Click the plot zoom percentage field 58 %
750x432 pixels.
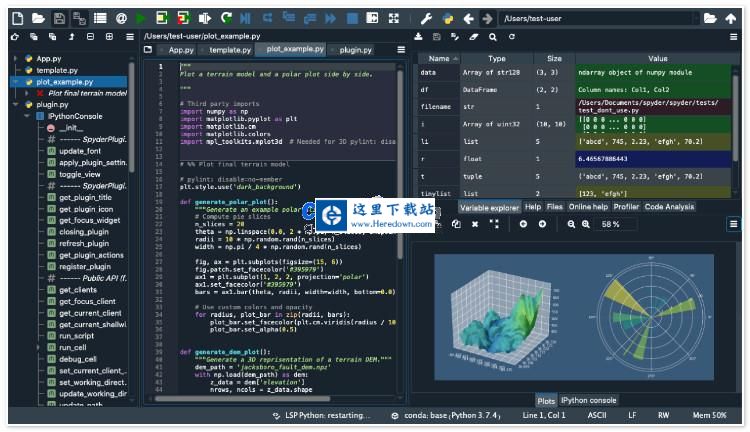(615, 224)
